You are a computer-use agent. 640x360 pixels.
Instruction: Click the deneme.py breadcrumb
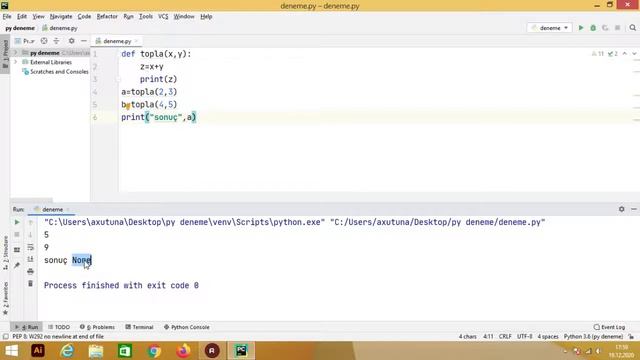click(60, 28)
